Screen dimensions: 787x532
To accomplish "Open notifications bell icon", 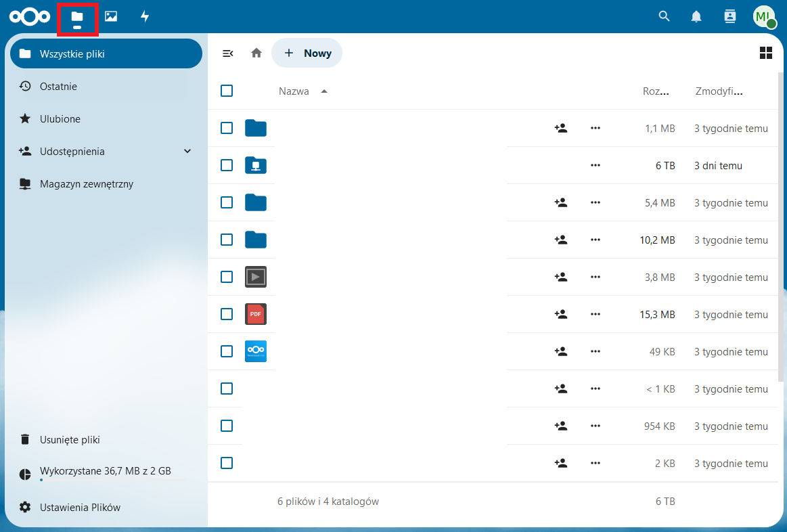I will pos(696,16).
